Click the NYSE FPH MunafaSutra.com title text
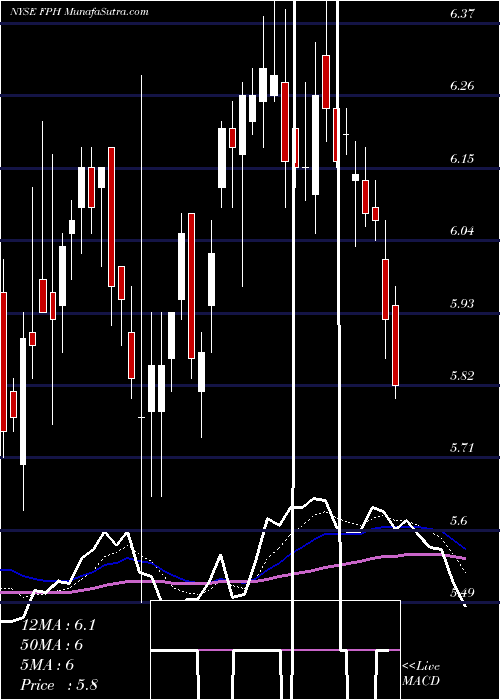The width and height of the screenshot is (500, 700). coord(79,12)
